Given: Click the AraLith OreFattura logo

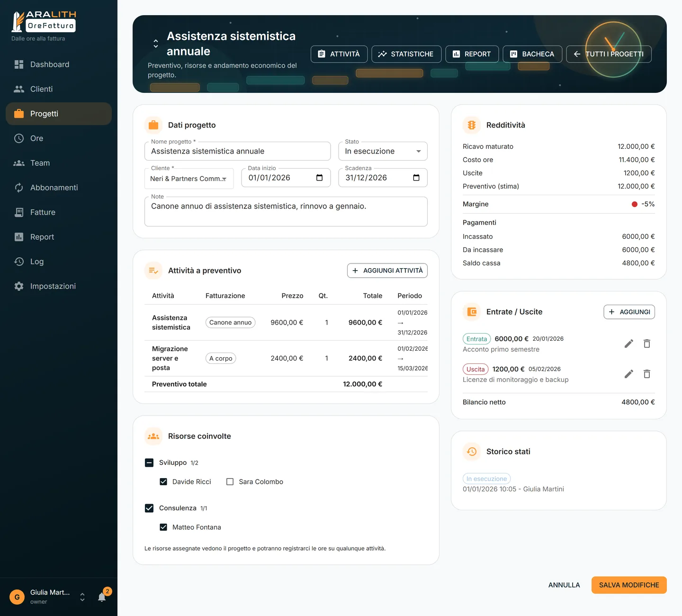Looking at the screenshot, I should pos(44,22).
